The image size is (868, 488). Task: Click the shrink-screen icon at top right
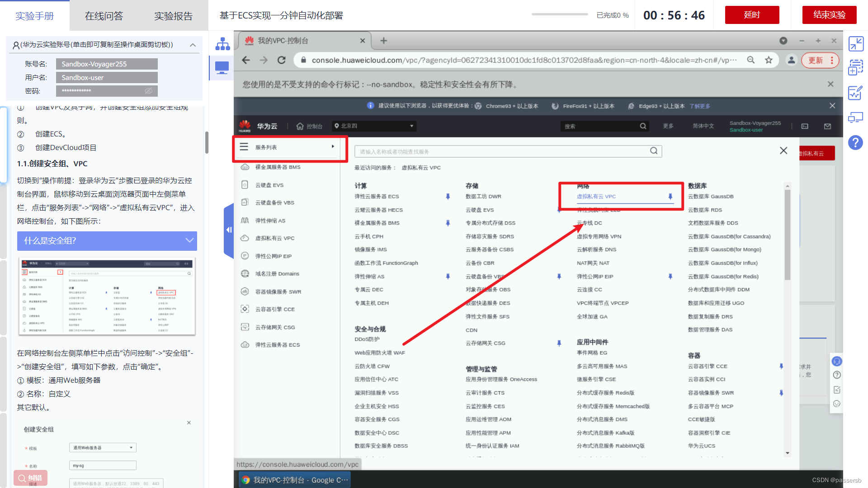(856, 44)
